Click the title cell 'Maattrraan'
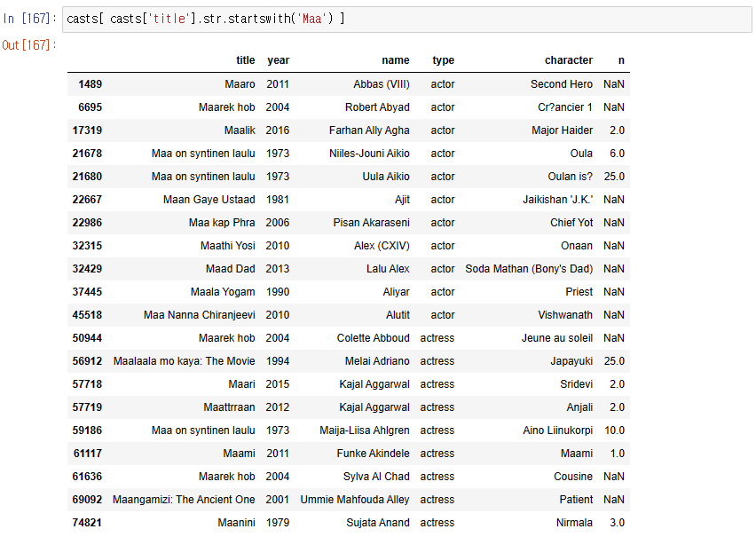Image resolution: width=756 pixels, height=537 pixels. [229, 407]
